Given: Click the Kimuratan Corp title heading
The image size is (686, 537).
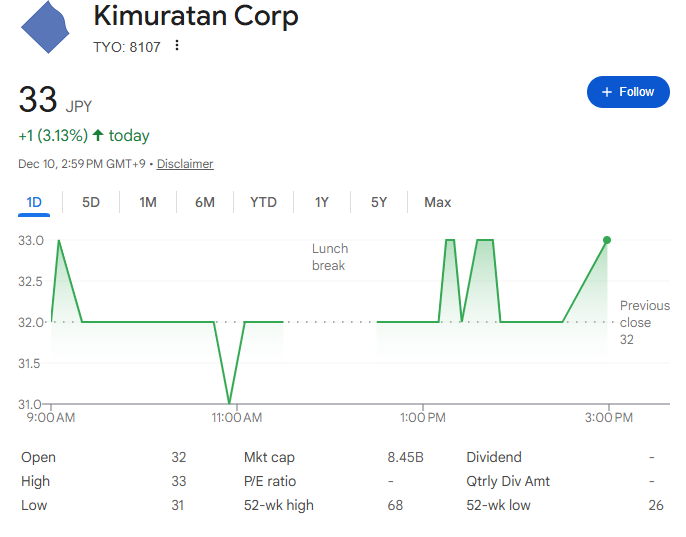Looking at the screenshot, I should (195, 17).
